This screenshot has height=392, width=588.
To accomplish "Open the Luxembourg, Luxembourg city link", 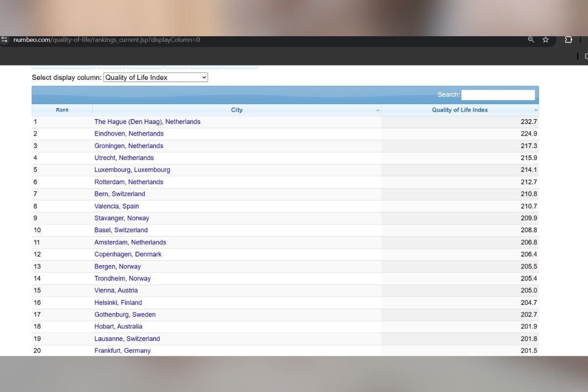I will (132, 170).
